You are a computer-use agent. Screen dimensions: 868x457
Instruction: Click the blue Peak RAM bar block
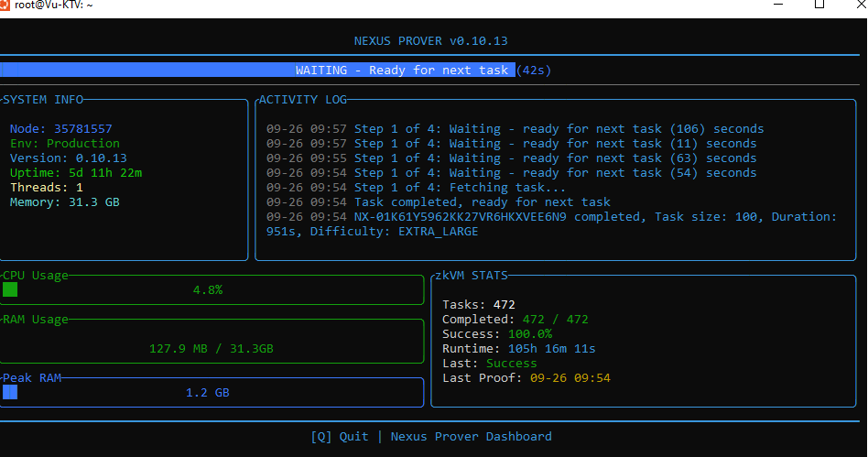coord(10,392)
